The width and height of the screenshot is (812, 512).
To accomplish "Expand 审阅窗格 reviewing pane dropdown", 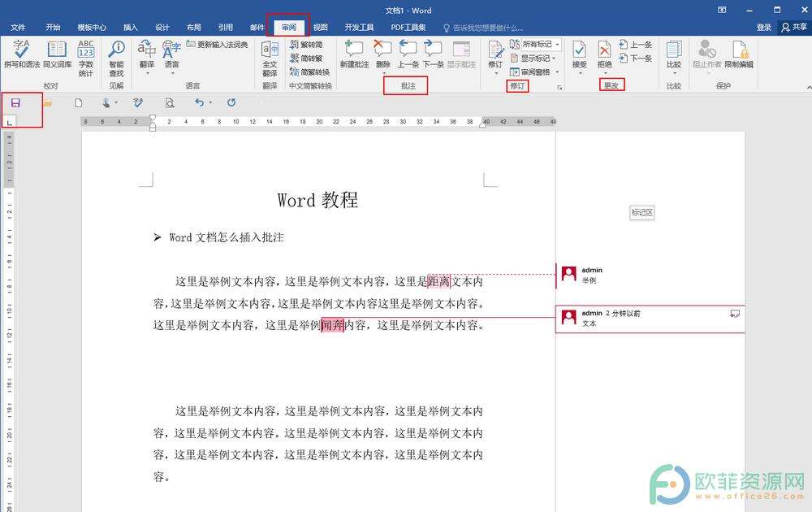I will 558,72.
